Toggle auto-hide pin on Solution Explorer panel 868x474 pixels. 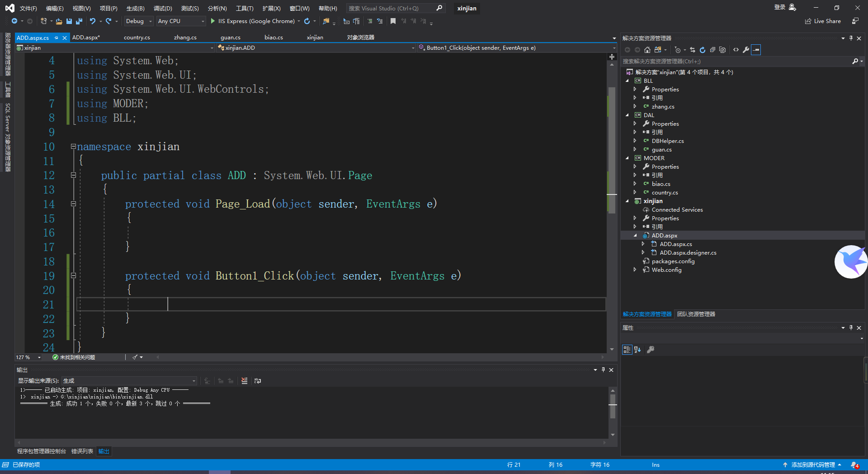pyautogui.click(x=851, y=38)
